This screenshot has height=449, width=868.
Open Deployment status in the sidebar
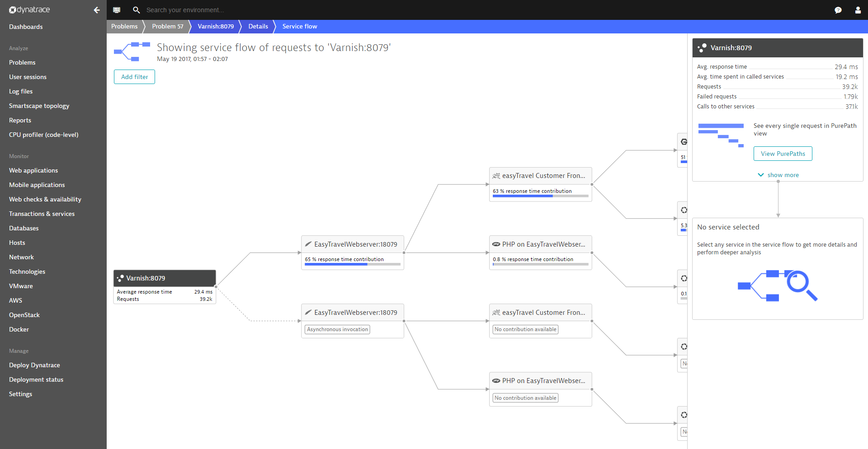pos(36,380)
